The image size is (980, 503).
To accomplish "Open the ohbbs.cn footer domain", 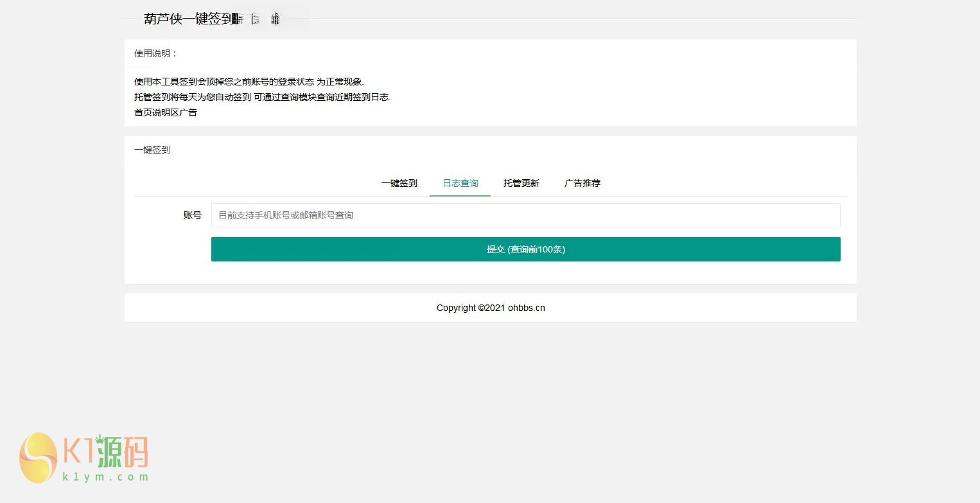I will pos(527,308).
